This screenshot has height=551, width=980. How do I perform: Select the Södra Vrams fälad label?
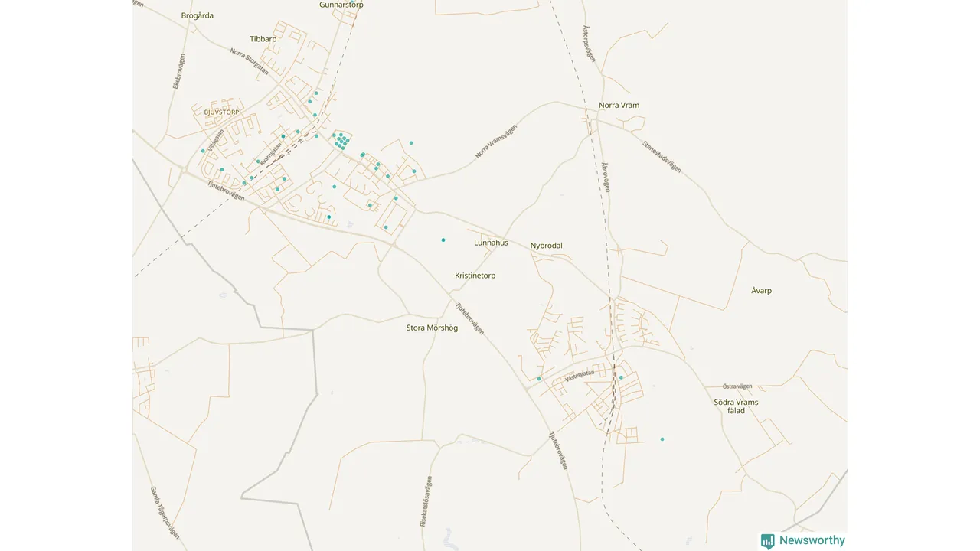click(736, 406)
